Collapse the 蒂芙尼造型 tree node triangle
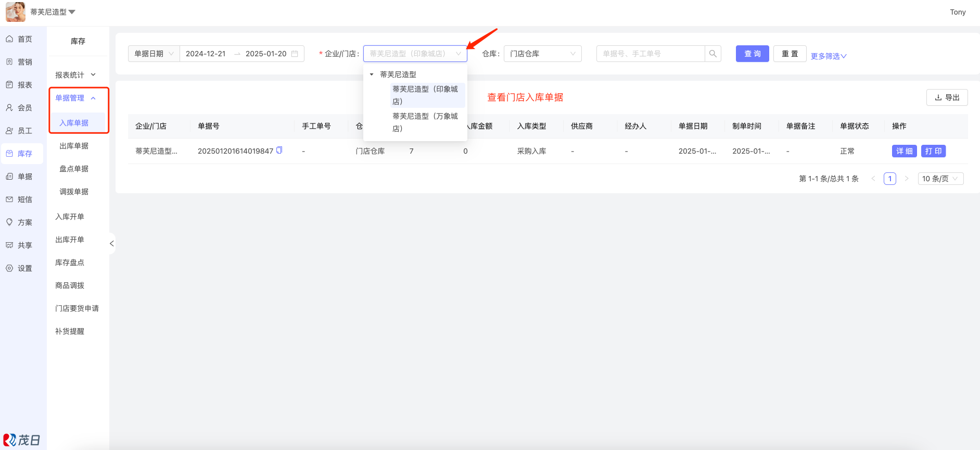980x450 pixels. tap(372, 74)
